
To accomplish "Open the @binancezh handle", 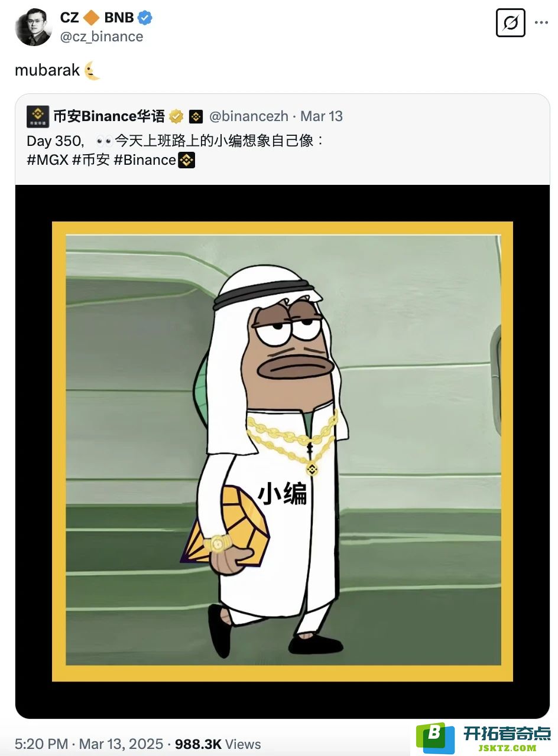I will point(249,116).
